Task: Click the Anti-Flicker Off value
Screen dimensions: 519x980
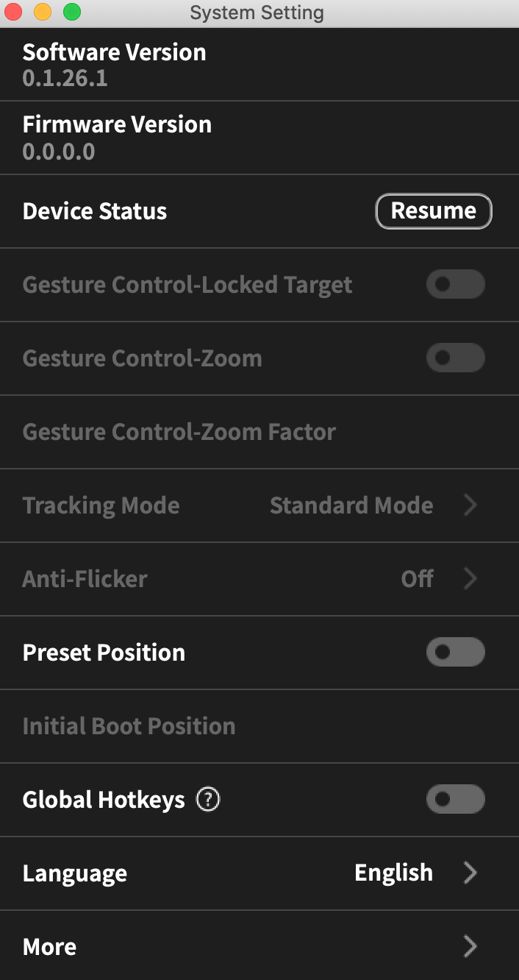Action: (x=417, y=579)
